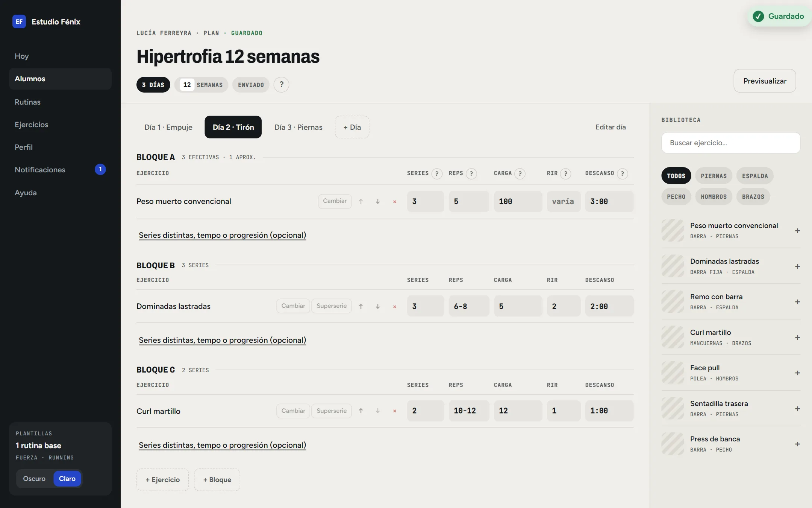Move Peso muerto convencional down
Image resolution: width=812 pixels, height=508 pixels.
coord(378,201)
